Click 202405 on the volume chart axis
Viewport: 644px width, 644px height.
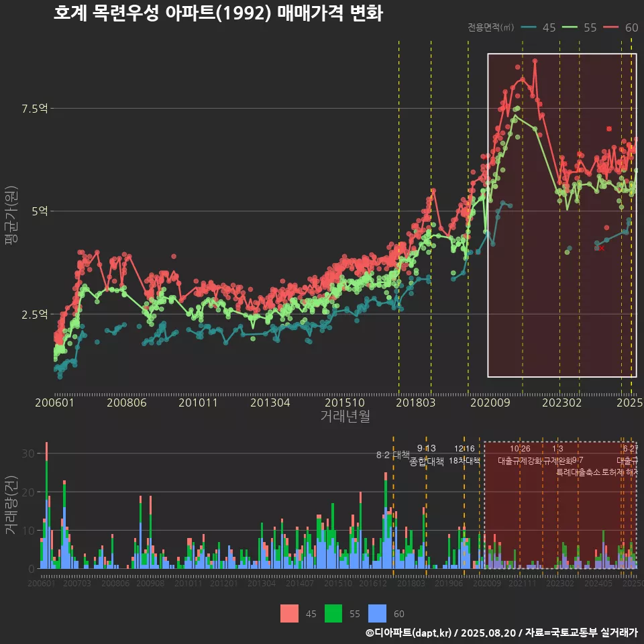(x=598, y=583)
